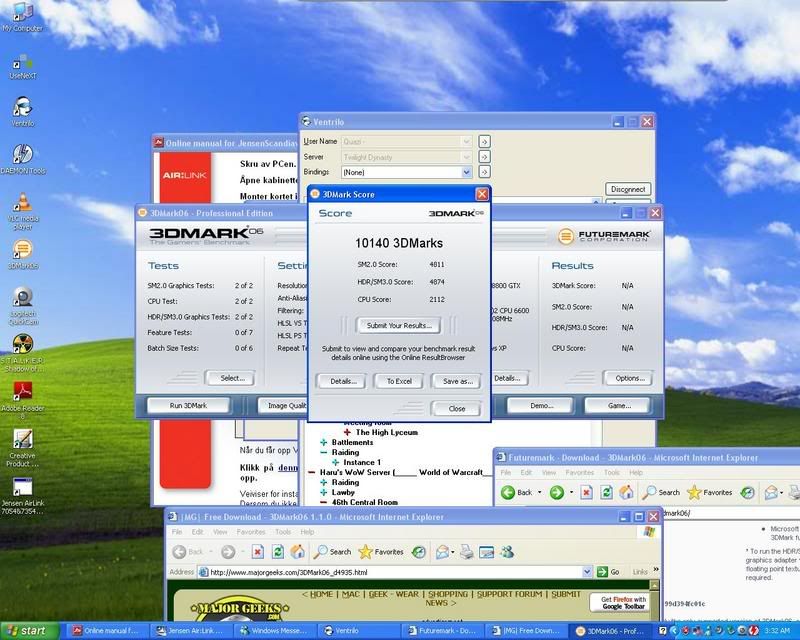This screenshot has height=640, width=800.
Task: Switch to Windows Messenger taskbar button
Action: (274, 631)
